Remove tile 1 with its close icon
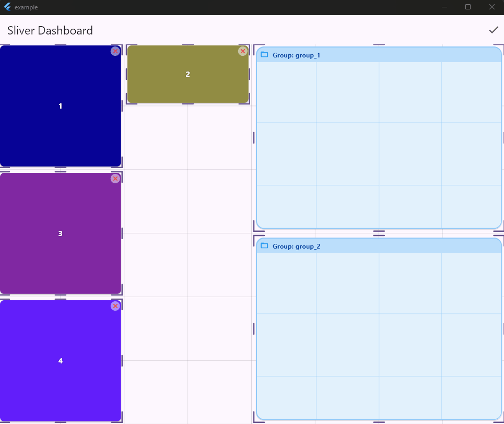Viewport: 504px width, 424px height. [115, 51]
